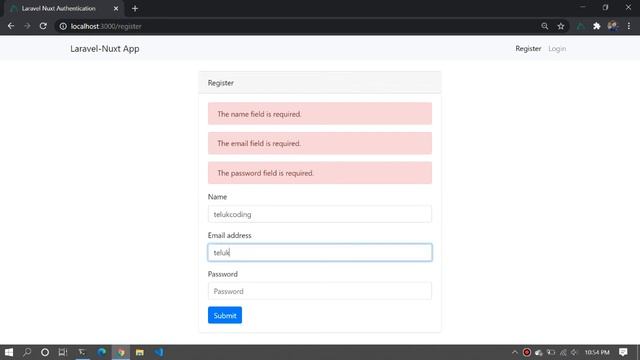Click the green extension icon next to the star
The width and height of the screenshot is (640, 360).
(x=580, y=26)
